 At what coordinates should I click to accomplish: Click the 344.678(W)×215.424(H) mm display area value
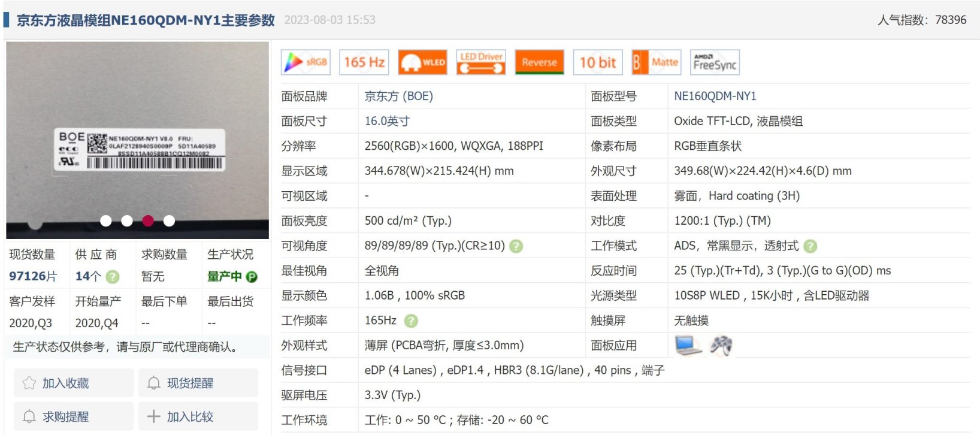(x=439, y=171)
